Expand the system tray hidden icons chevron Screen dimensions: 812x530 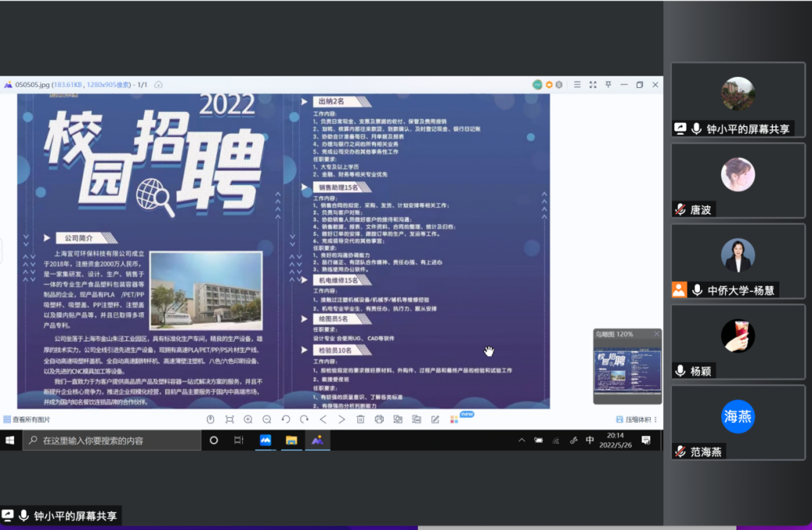[x=522, y=440]
